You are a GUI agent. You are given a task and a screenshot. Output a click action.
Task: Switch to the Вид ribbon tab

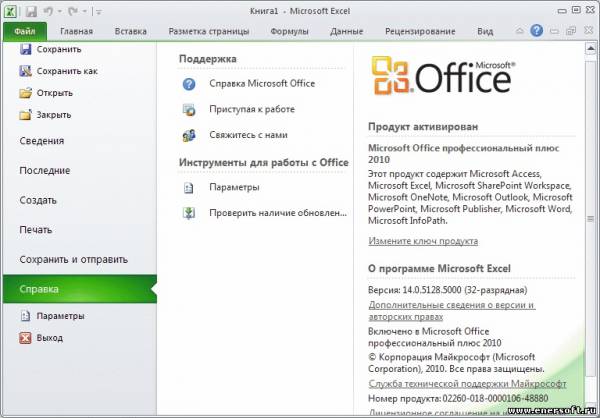(x=485, y=31)
